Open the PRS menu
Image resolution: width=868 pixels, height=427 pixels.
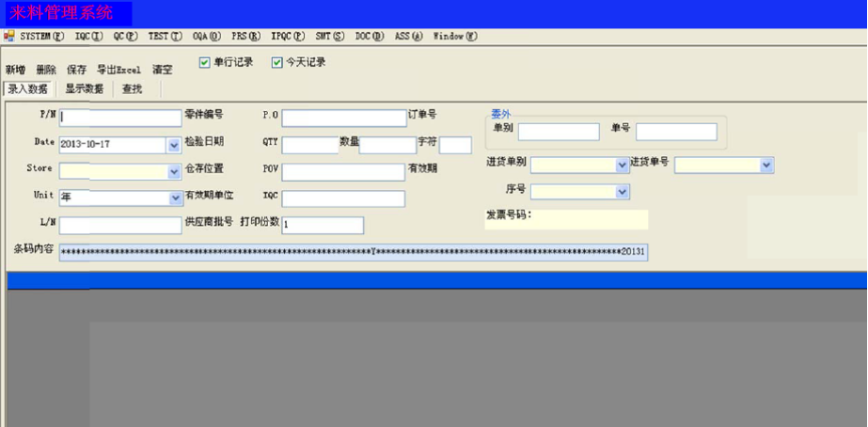[245, 36]
